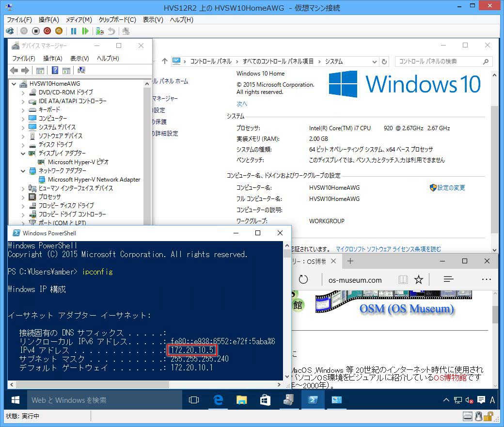
Task: Click the orange Save state icon
Action: 59,31
